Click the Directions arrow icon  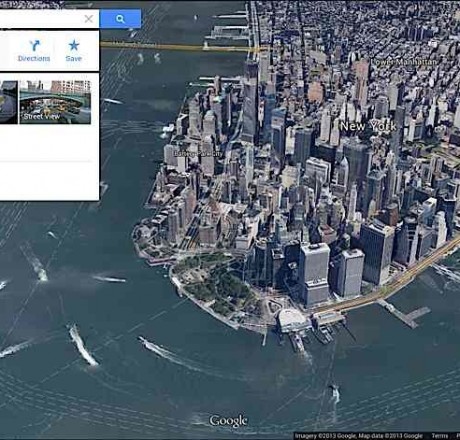click(x=34, y=46)
